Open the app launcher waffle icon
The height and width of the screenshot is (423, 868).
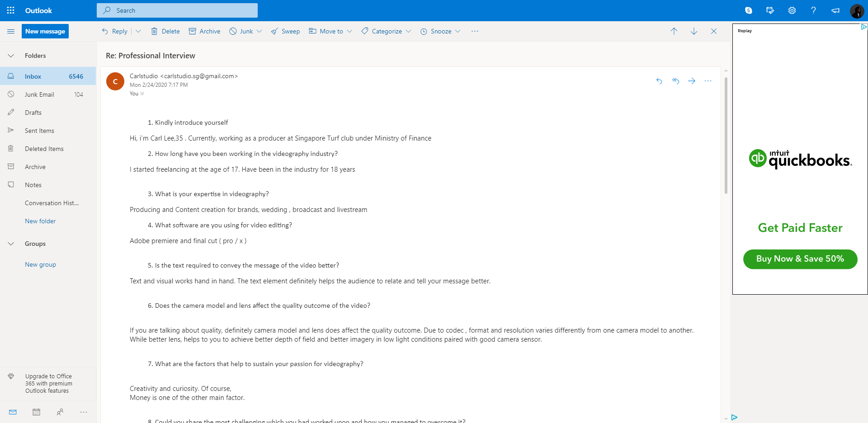click(11, 10)
